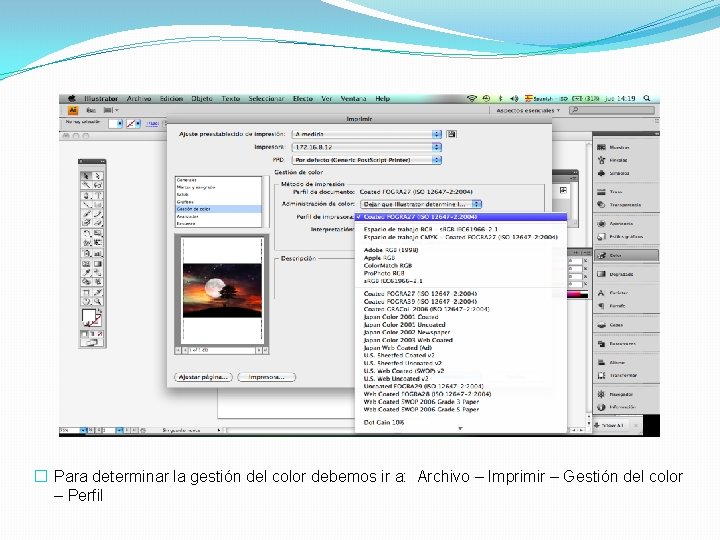This screenshot has height=540, width=720.
Task: Select the Pen tool in the toolbox
Action: pos(86,196)
